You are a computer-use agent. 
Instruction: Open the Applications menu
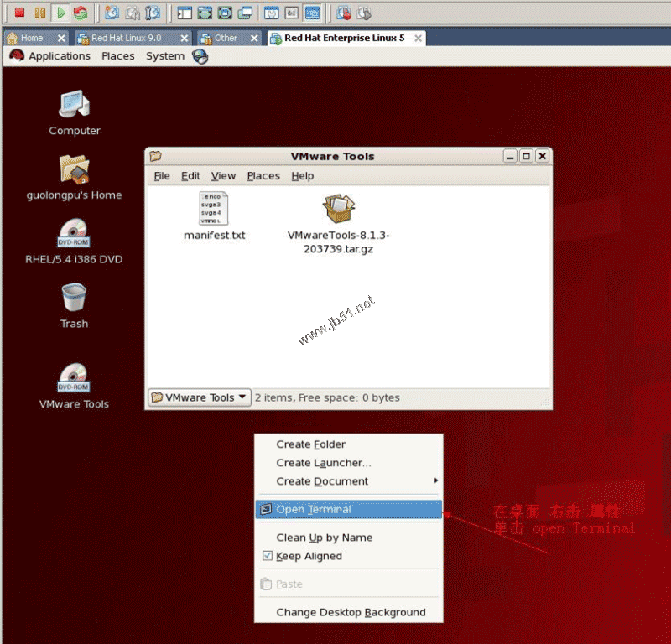[60, 56]
